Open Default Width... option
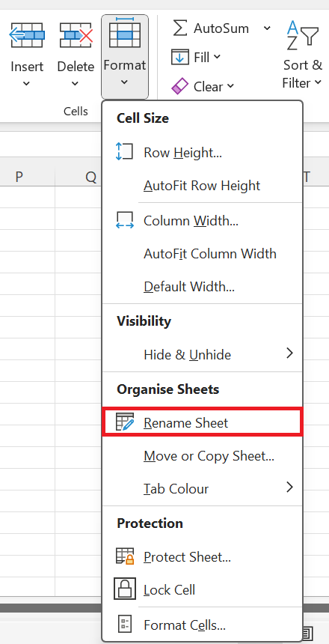Viewport: 329px width, 644px height. pos(202,287)
